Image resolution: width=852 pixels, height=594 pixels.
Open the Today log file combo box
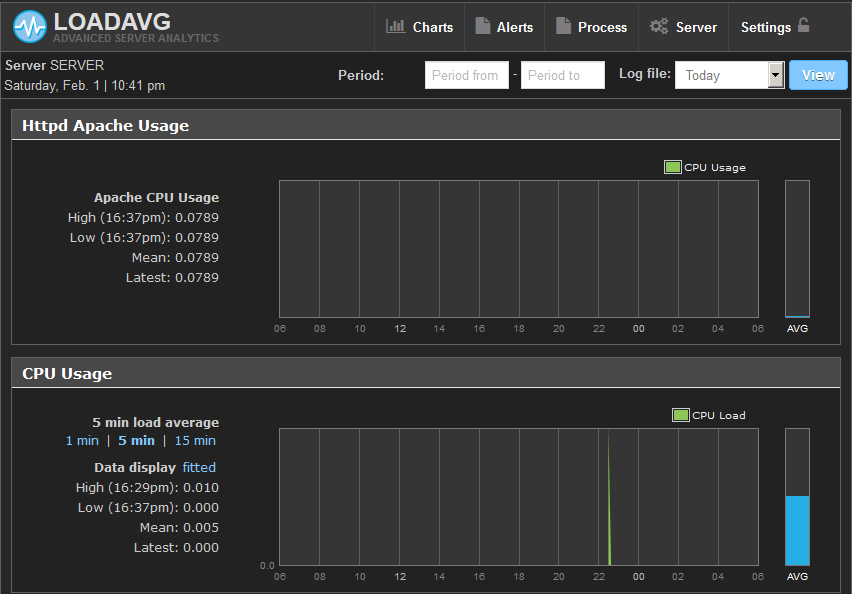721,75
